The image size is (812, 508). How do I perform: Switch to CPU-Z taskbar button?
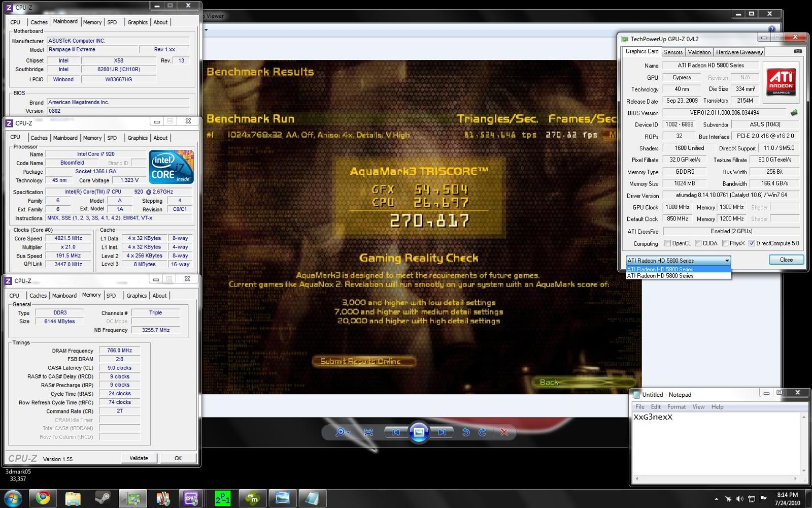coord(192,498)
